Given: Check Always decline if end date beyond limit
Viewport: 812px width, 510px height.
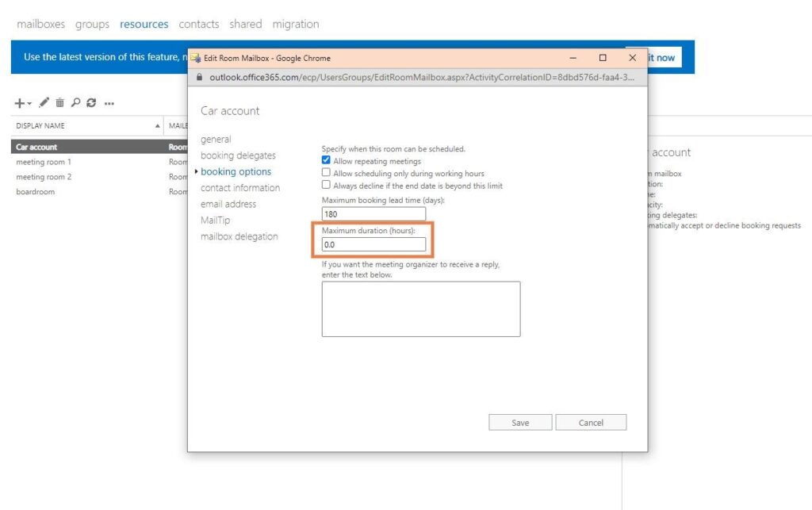Looking at the screenshot, I should coord(326,184).
